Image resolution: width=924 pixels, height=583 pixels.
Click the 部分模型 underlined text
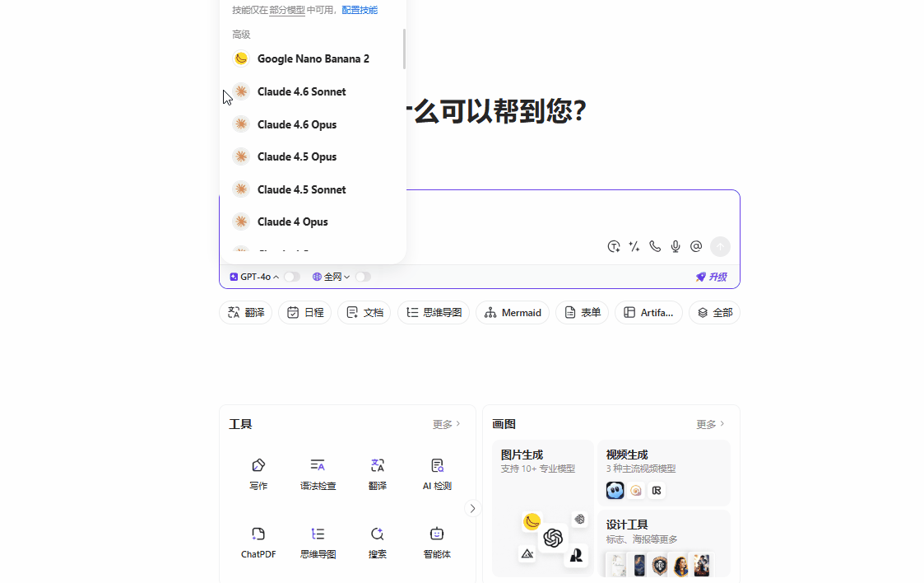pyautogui.click(x=287, y=10)
